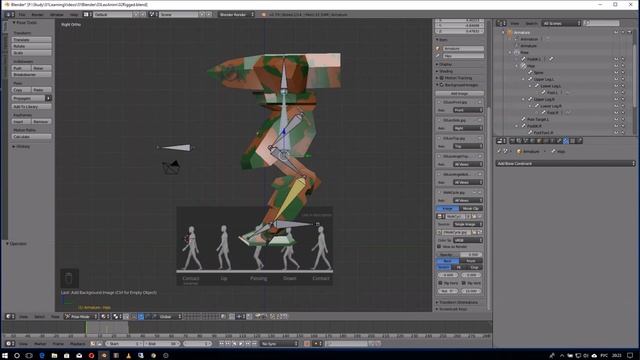The height and width of the screenshot is (360, 640).
Task: Open the Propagate options arrow
Action: (x=48, y=98)
